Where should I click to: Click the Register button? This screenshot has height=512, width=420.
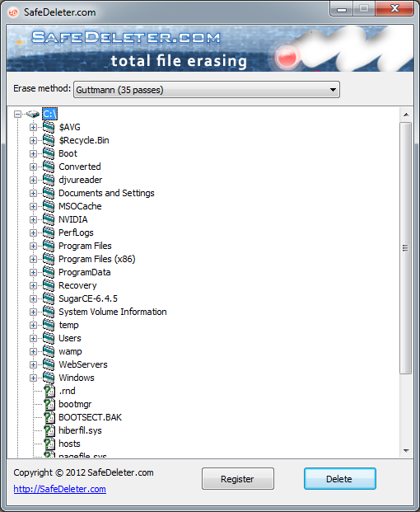238,479
